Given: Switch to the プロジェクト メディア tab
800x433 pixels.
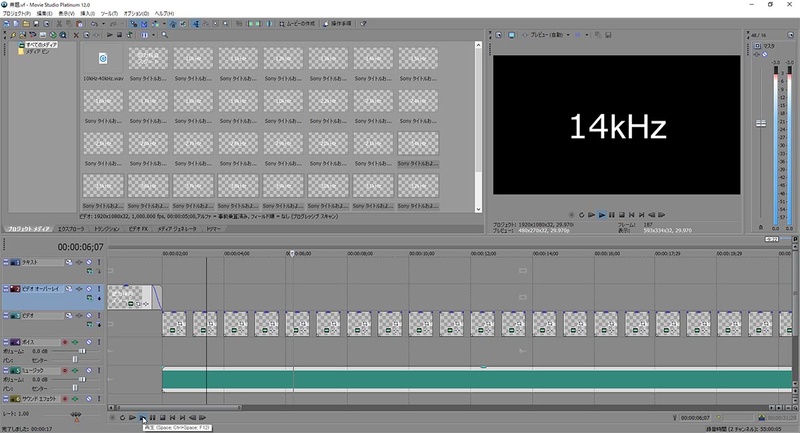Looking at the screenshot, I should 28,229.
